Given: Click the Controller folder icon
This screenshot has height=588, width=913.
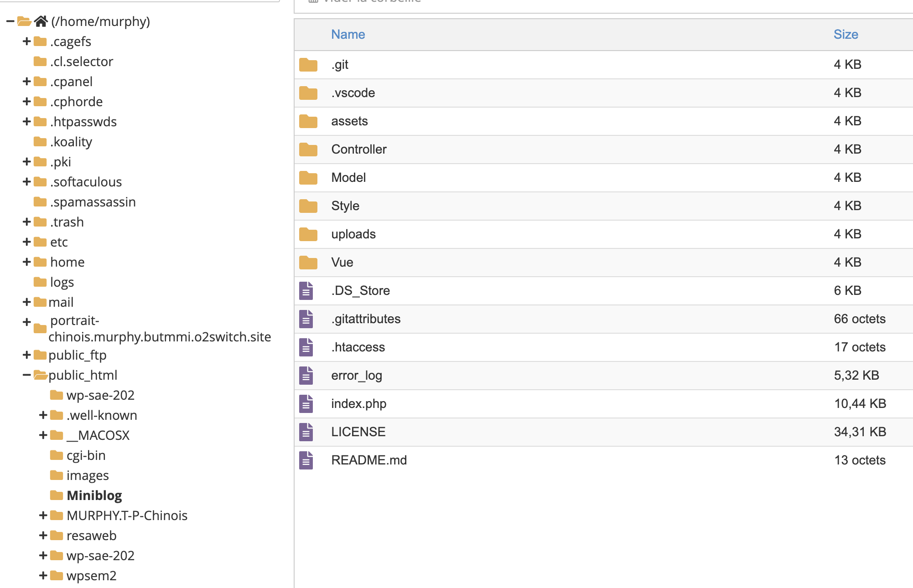Looking at the screenshot, I should click(308, 150).
